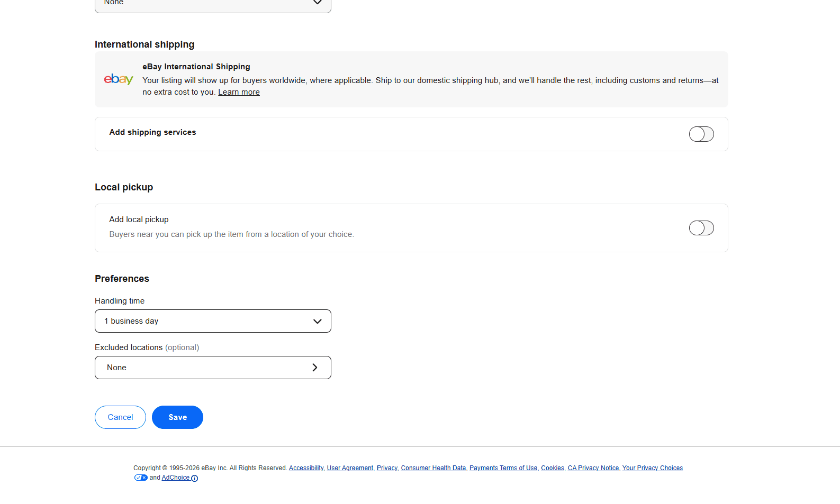This screenshot has height=504, width=840.
Task: Open the AdChoice info icon
Action: [x=194, y=478]
